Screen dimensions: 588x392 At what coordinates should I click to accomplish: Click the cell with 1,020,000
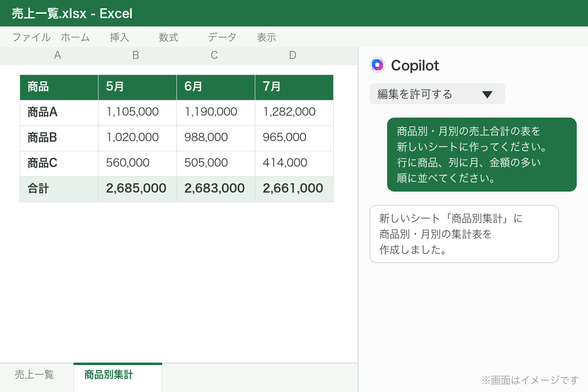137,138
